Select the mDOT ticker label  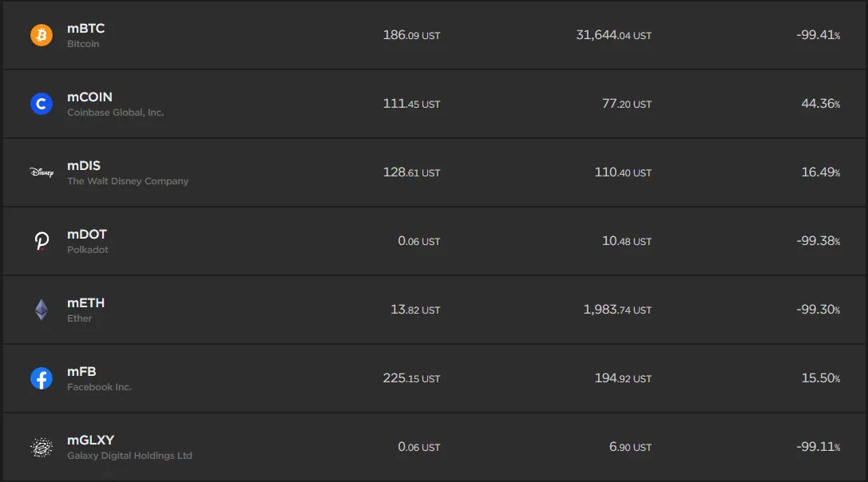(87, 234)
